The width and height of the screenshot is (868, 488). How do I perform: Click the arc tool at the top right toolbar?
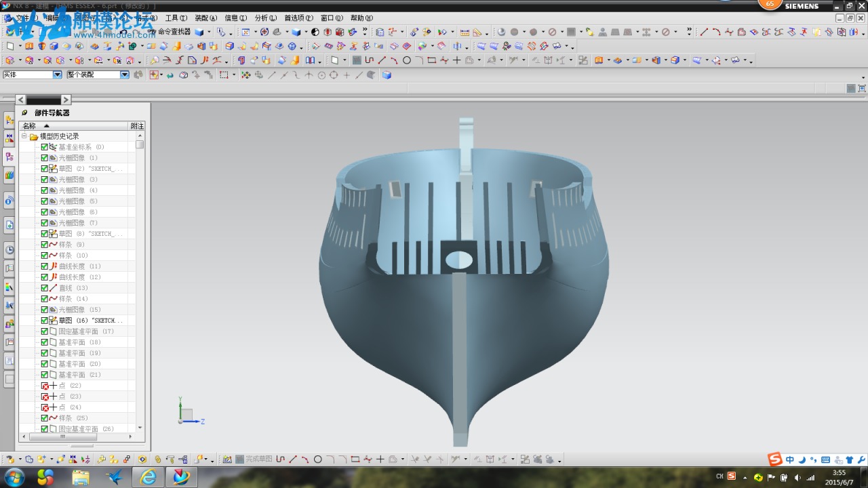716,32
